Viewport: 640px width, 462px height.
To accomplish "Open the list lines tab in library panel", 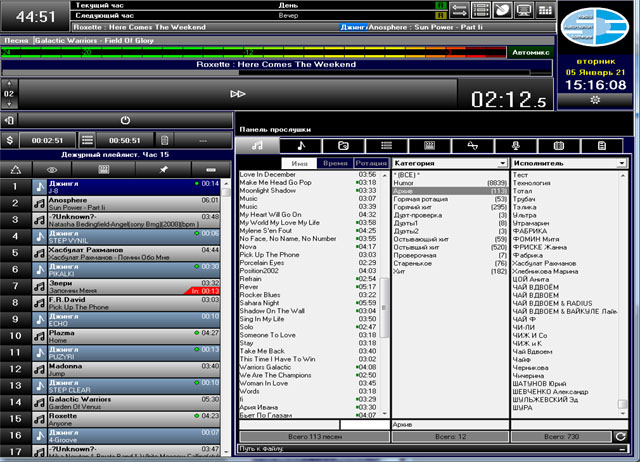I will point(387,146).
